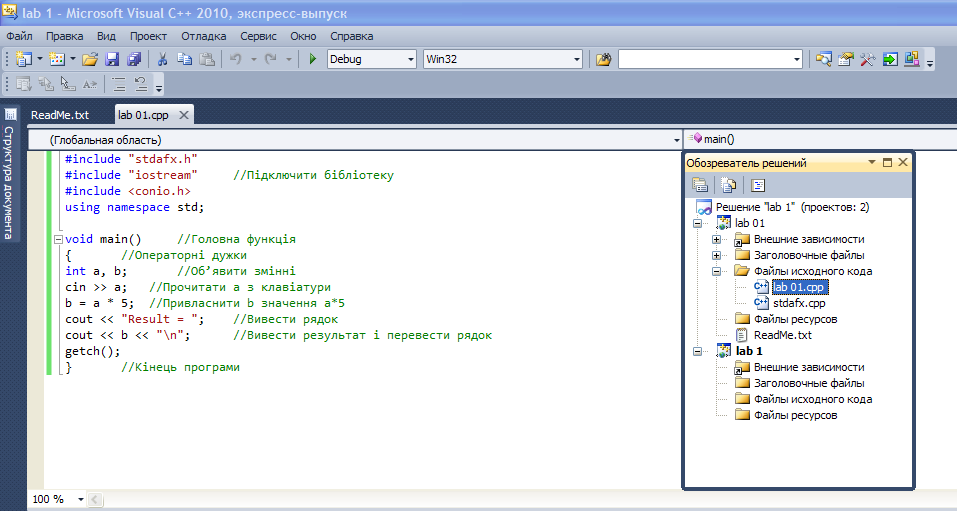The height and width of the screenshot is (511, 957).
Task: Collapse the main() function outlining toggle
Action: pos(57,240)
